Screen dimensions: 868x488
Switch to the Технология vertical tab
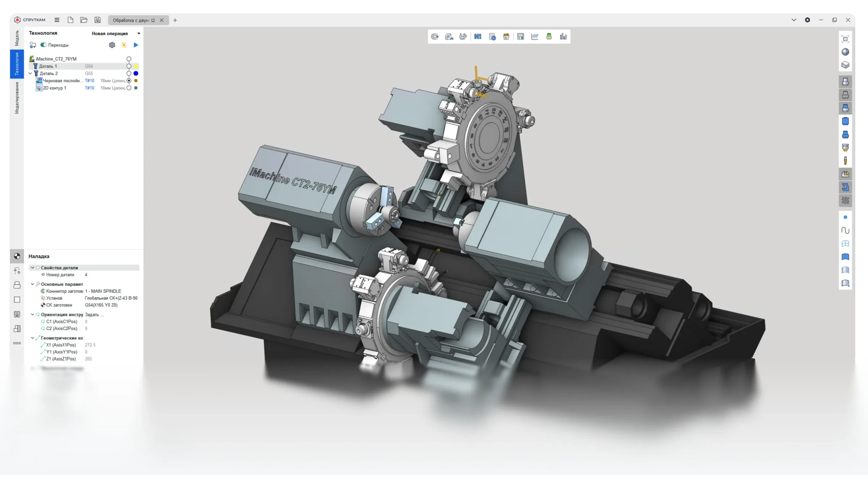(17, 64)
